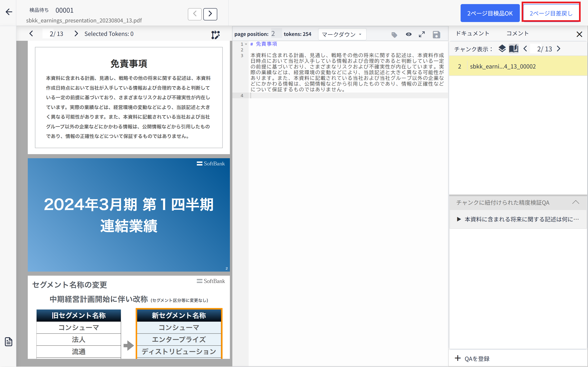The height and width of the screenshot is (367, 588).
Task: Click the back arrow icon
Action: [9, 12]
